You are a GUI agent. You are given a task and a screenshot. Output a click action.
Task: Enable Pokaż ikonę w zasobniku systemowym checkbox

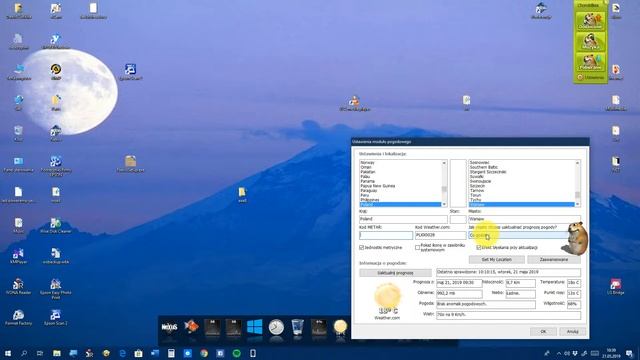tap(418, 247)
